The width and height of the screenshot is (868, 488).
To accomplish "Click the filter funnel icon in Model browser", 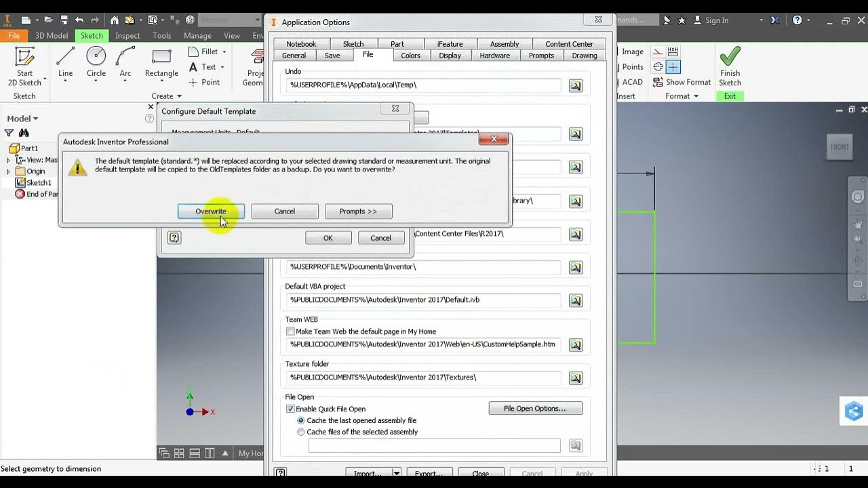I will point(9,133).
